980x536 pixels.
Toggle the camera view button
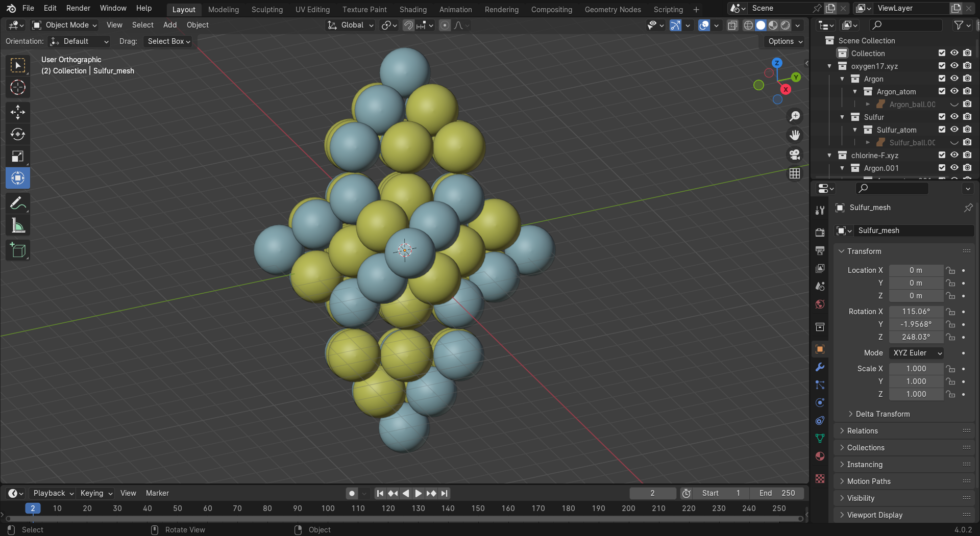795,154
